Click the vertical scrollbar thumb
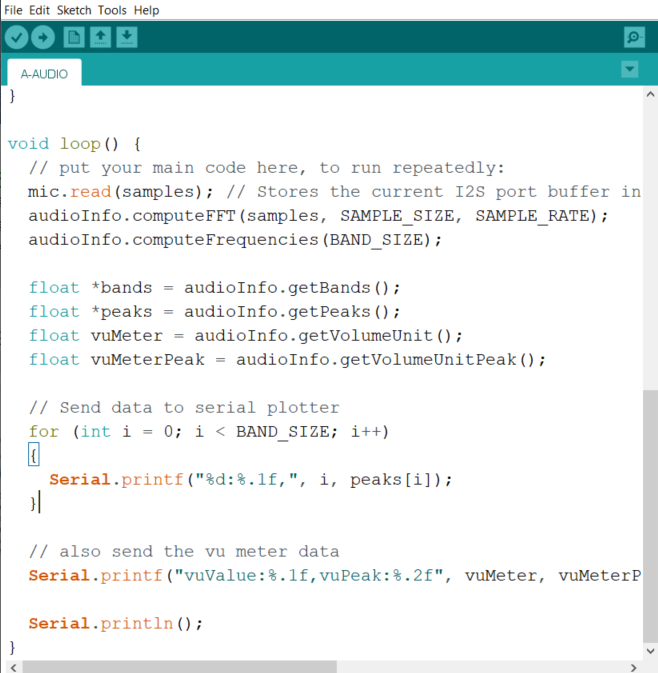 click(x=650, y=516)
